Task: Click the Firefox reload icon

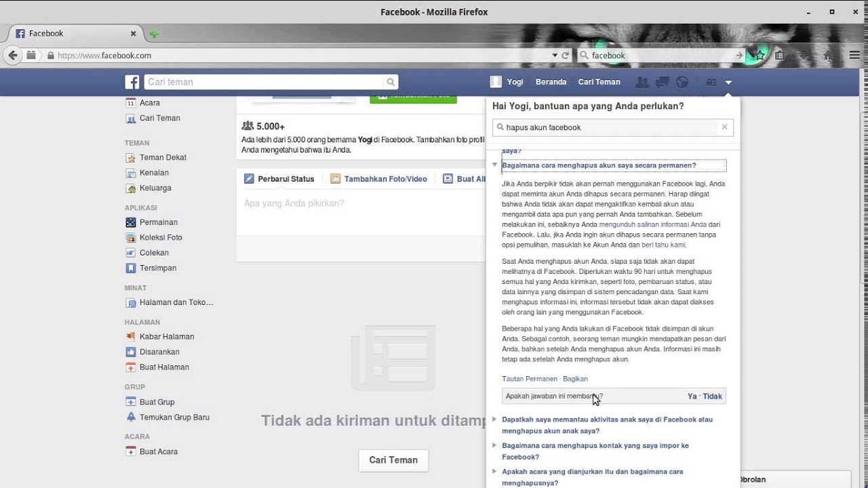Action: coord(566,56)
